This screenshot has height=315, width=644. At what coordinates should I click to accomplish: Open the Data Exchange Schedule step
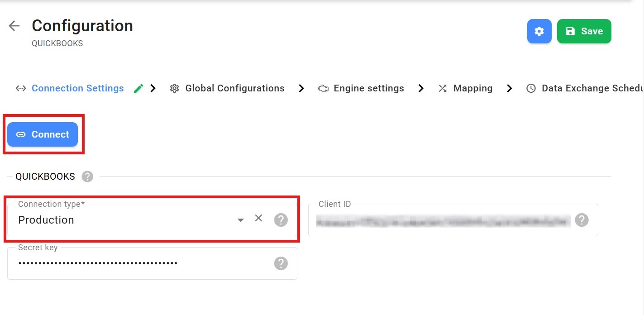tap(585, 88)
